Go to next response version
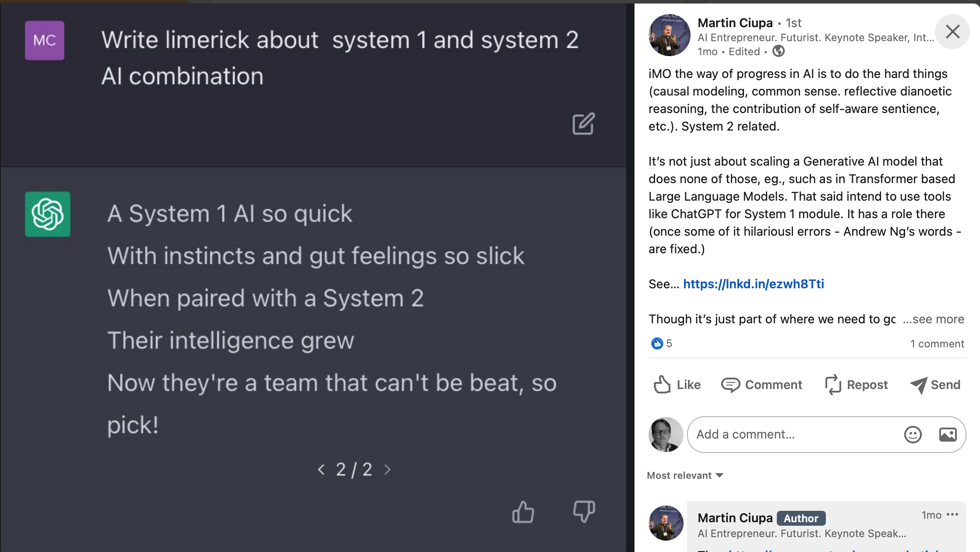 tap(387, 470)
